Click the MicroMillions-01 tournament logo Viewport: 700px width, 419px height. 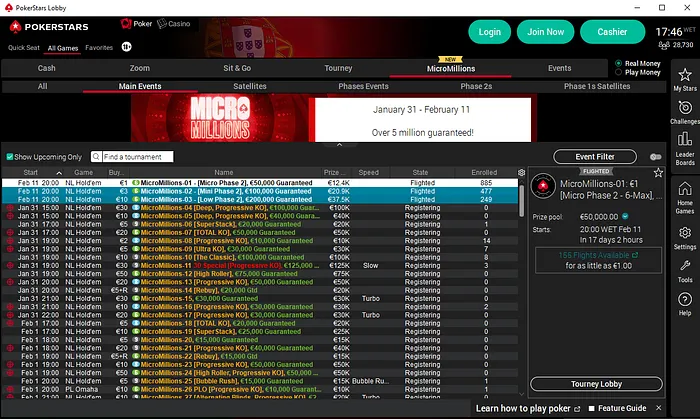click(543, 186)
